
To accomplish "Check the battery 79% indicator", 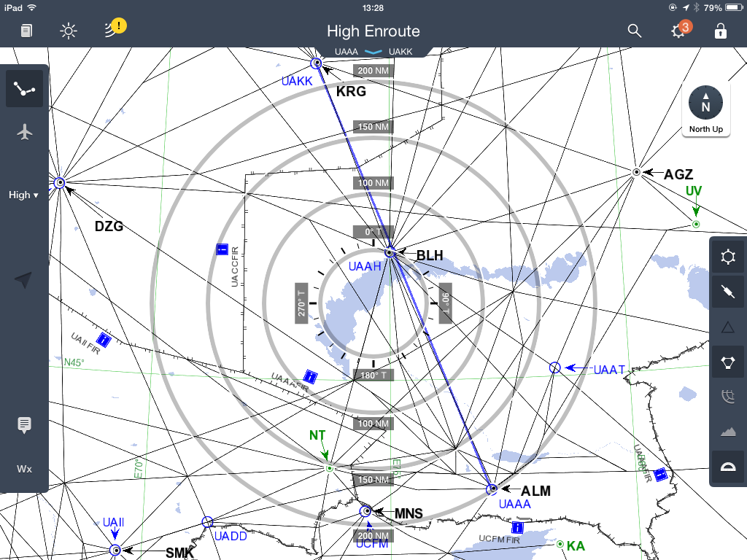I will [x=722, y=7].
